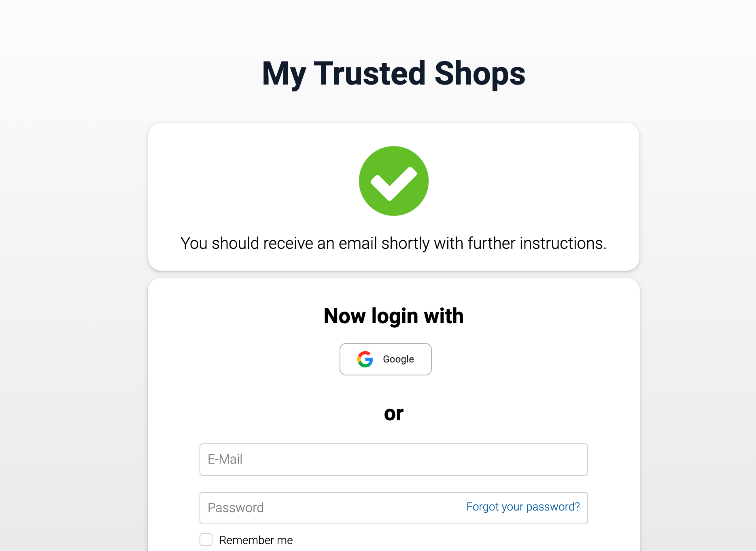Click the Google G logo
756x551 pixels.
point(365,359)
